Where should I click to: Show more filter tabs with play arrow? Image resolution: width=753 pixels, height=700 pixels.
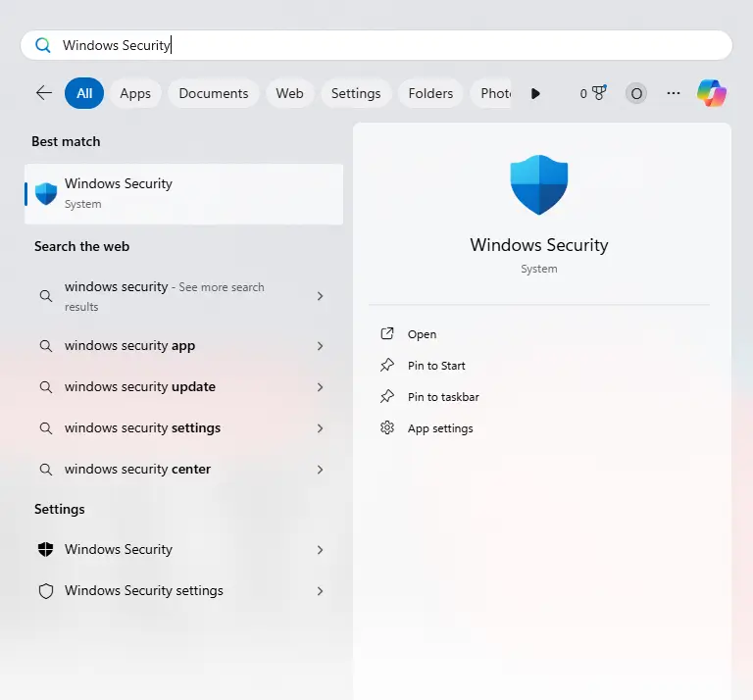[535, 93]
